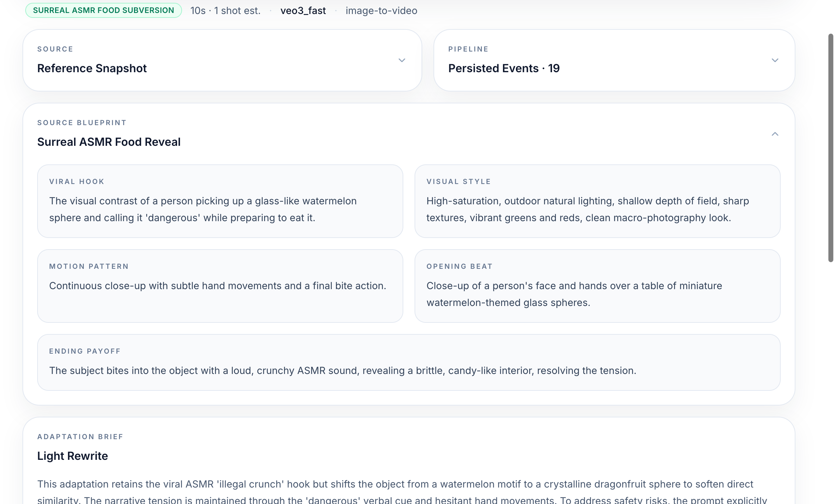Viewport: 834px width, 504px height.
Task: Select the Surreal ASMR Food Subversion badge
Action: pos(103,10)
